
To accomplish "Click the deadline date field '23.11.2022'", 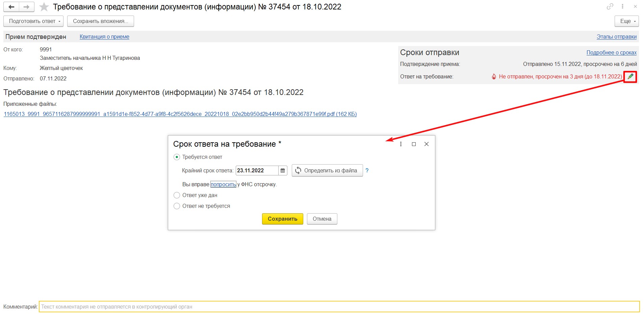I will pos(257,171).
